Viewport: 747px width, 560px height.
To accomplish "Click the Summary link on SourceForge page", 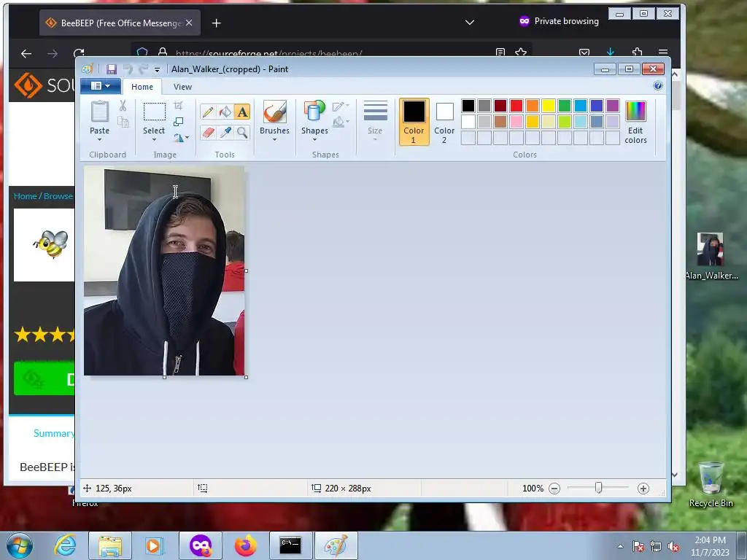I will (x=54, y=433).
